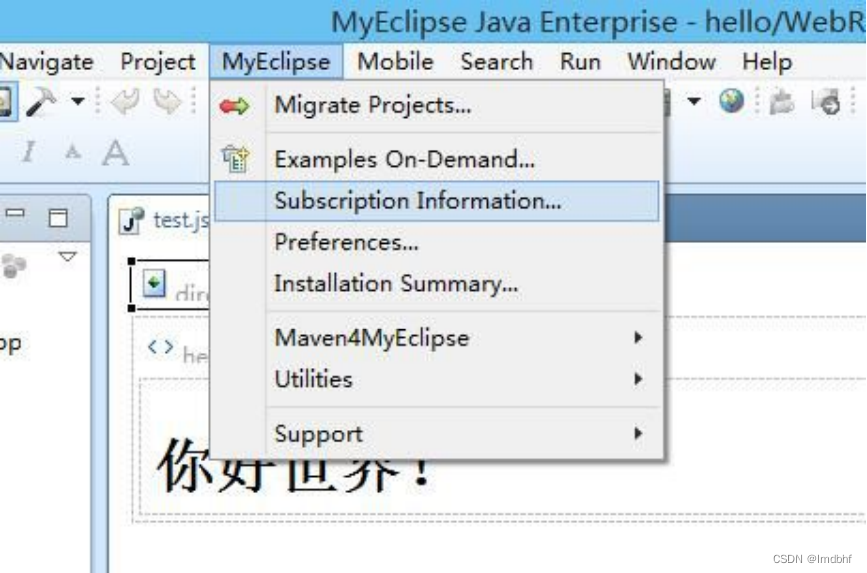This screenshot has height=573, width=867.
Task: Open MyEclipse Preferences
Action: (x=437, y=242)
